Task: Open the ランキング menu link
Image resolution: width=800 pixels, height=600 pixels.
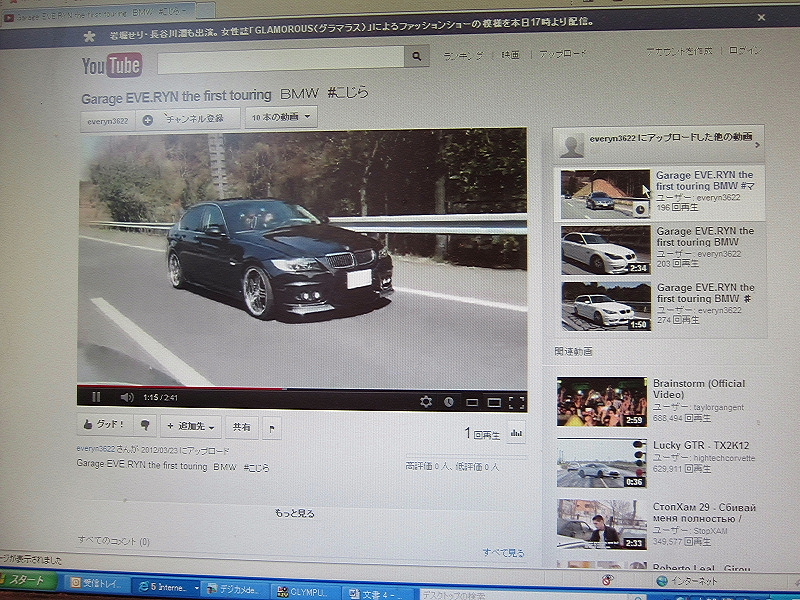Action: point(463,53)
